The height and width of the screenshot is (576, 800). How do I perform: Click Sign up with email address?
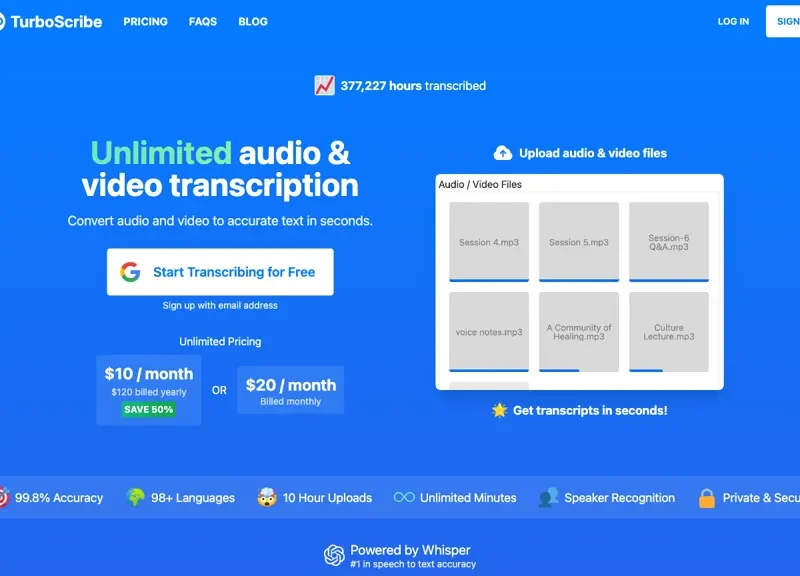tap(220, 305)
